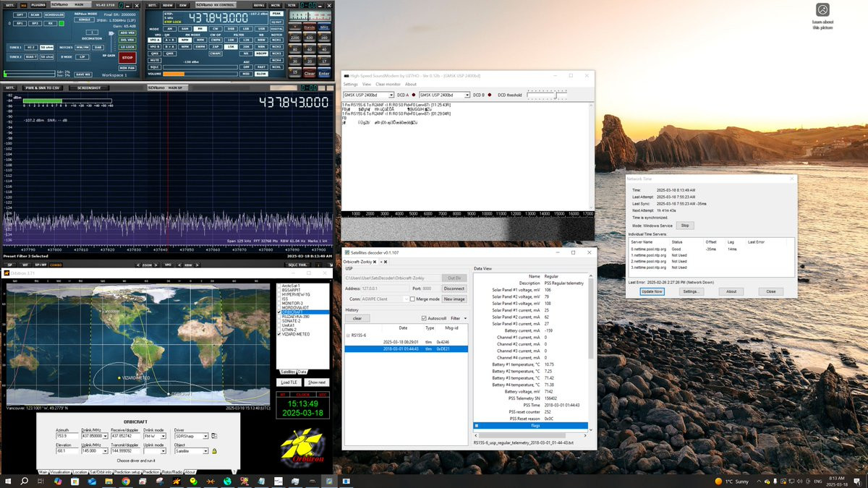Click Update Now in Network Time
Screen dimensions: 868x488
[652, 291]
